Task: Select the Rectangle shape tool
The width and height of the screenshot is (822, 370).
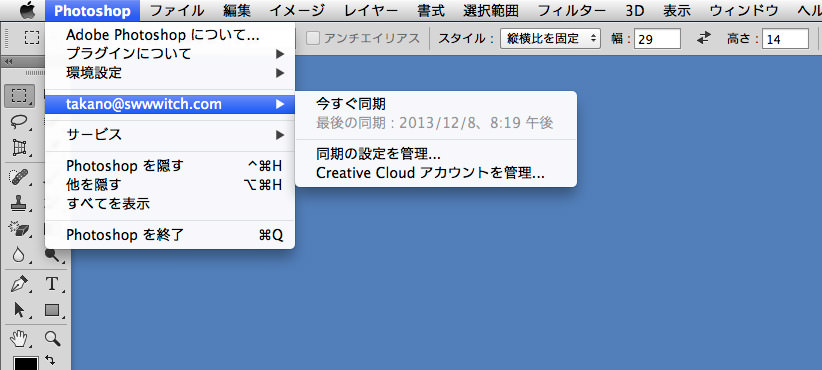Action: pyautogui.click(x=52, y=310)
